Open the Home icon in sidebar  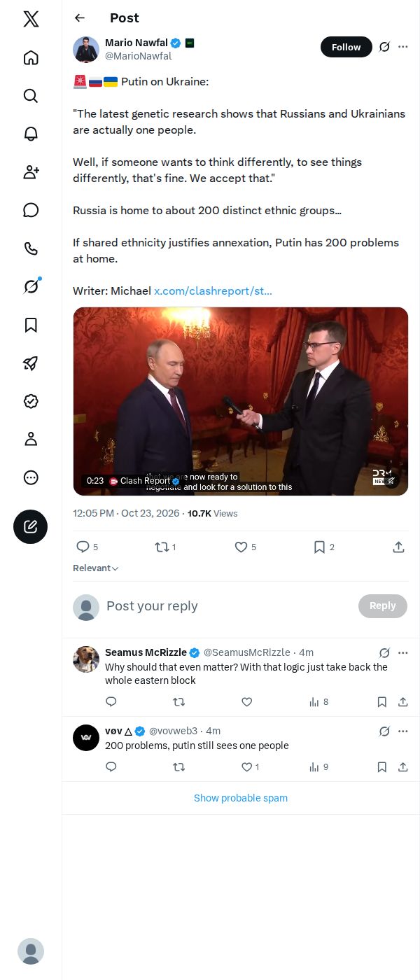tap(31, 57)
